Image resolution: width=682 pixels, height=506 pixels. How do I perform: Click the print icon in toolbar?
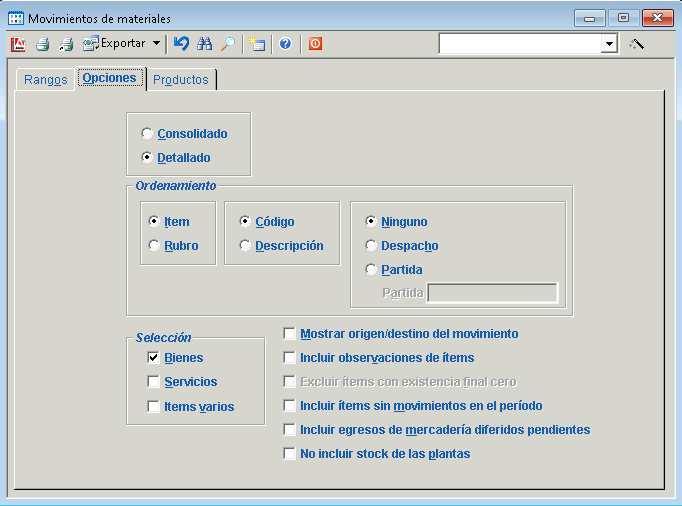(x=43, y=44)
